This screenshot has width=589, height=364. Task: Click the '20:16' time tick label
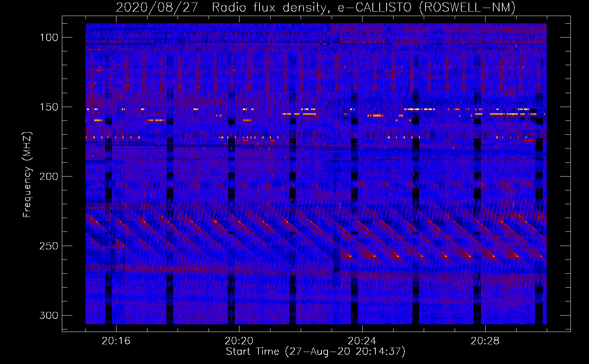pos(116,341)
